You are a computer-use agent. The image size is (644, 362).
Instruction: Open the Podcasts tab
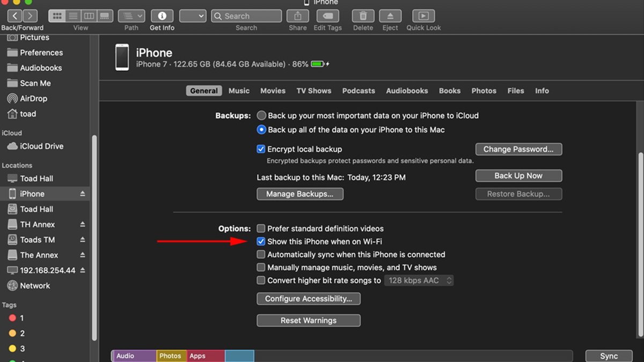[358, 91]
